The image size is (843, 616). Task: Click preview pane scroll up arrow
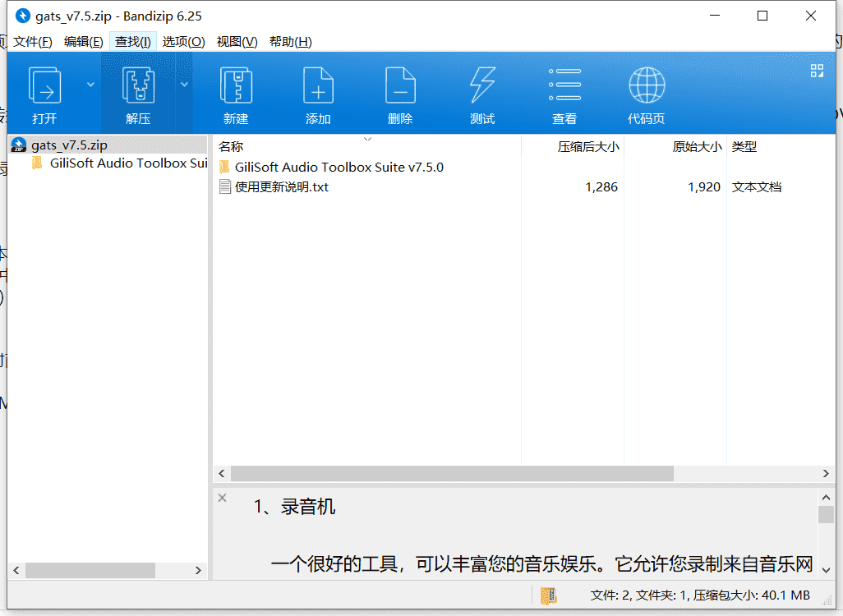(826, 498)
